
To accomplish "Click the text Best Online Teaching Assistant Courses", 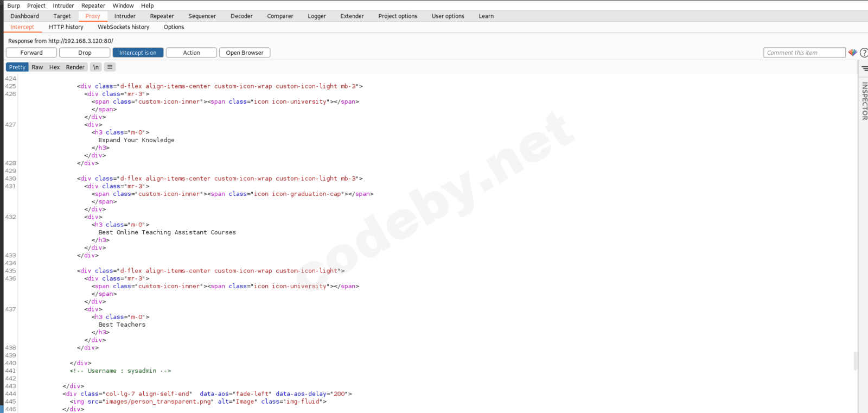I will click(x=167, y=232).
